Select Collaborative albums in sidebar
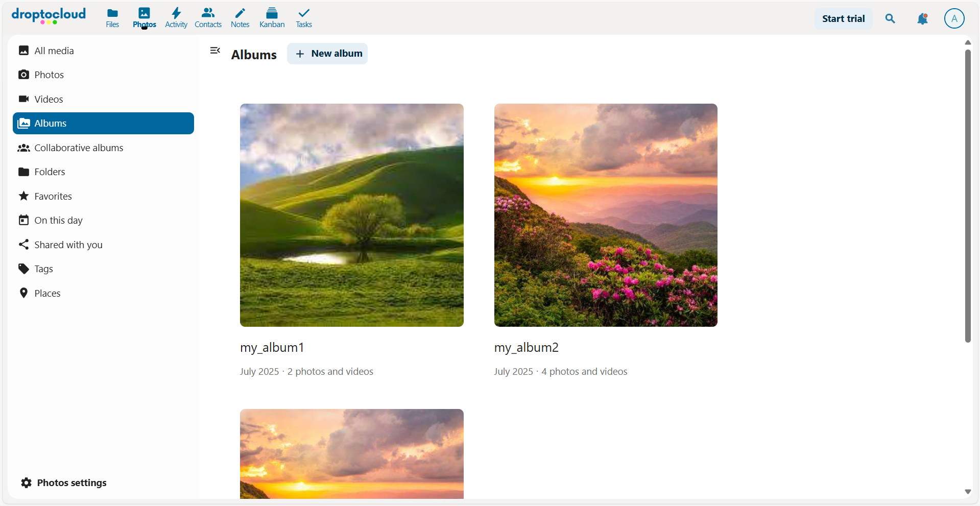Viewport: 980px width, 506px height. point(79,148)
